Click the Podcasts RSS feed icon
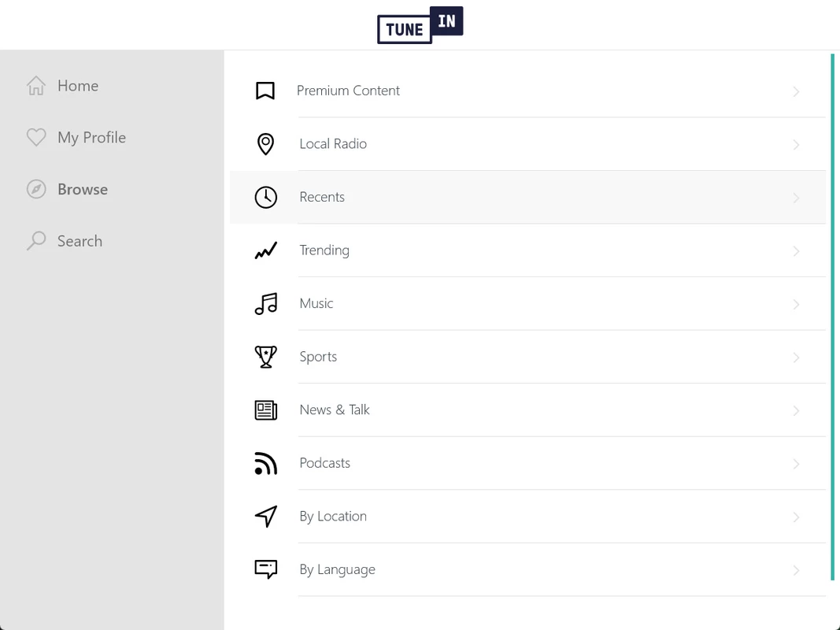Viewport: 840px width, 630px height. [x=266, y=463]
